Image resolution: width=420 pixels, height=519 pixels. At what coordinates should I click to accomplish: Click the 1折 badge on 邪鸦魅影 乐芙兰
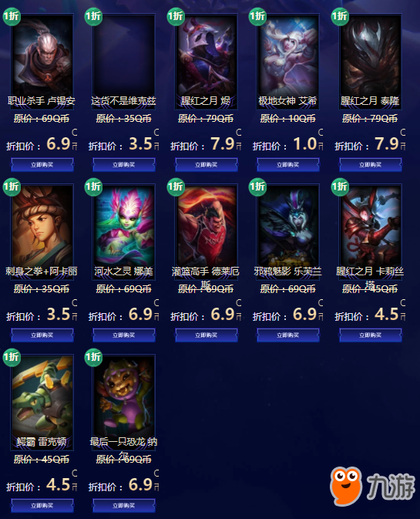click(257, 187)
